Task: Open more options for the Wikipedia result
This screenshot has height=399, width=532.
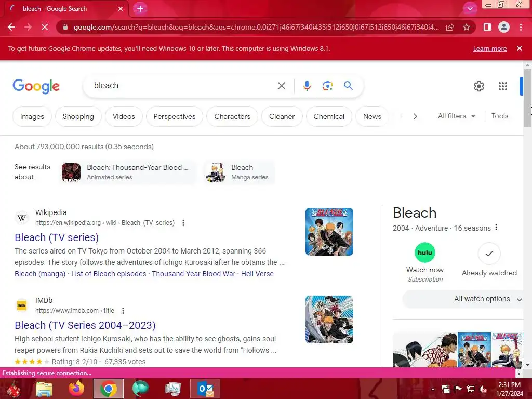Action: pos(183,223)
